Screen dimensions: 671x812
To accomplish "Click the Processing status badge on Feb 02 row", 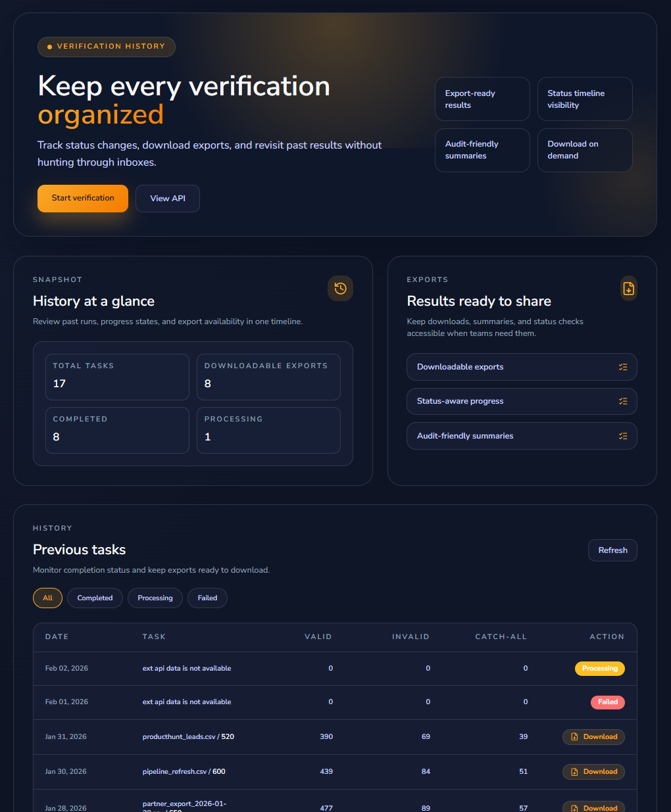I will (x=599, y=668).
